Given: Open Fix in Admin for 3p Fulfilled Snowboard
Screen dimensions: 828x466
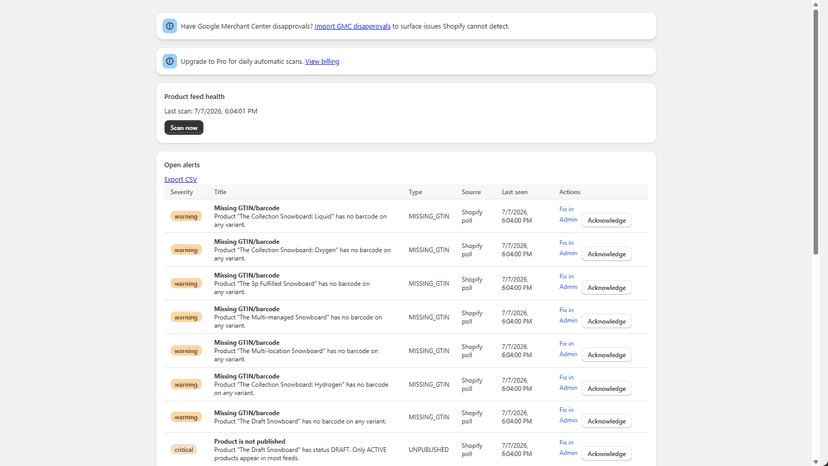Looking at the screenshot, I should (568, 282).
